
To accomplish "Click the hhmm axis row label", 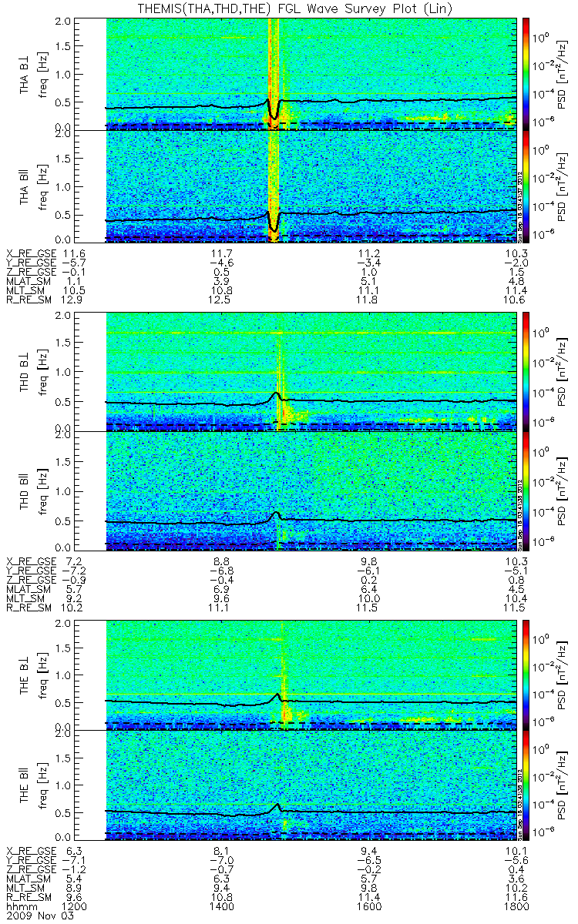I will pos(21,909).
